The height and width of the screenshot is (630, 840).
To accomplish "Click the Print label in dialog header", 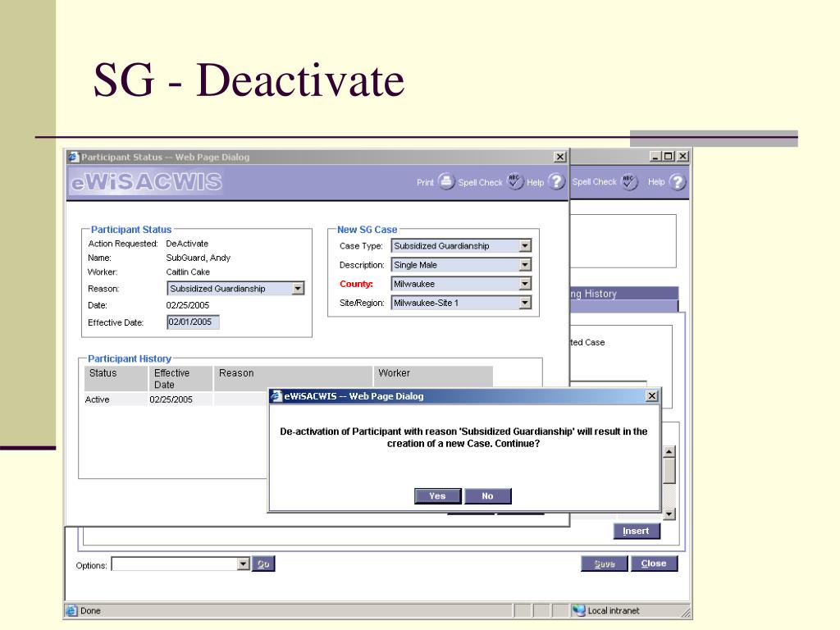I will point(426,182).
